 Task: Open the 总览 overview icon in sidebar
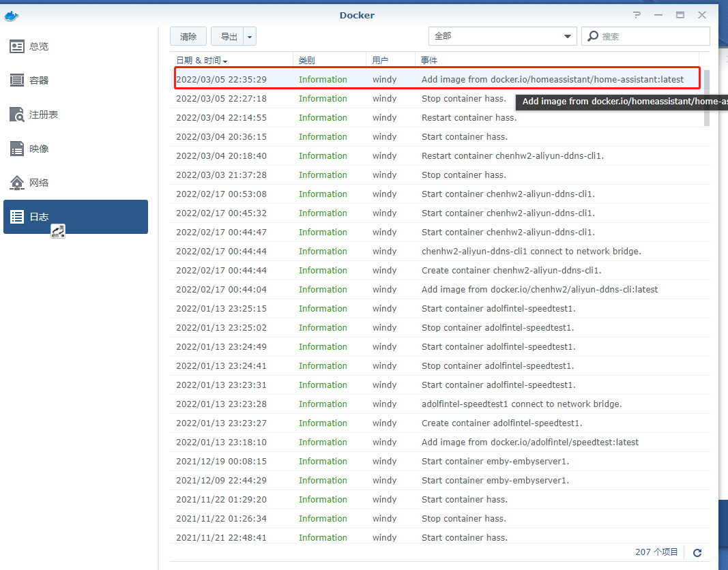16,46
